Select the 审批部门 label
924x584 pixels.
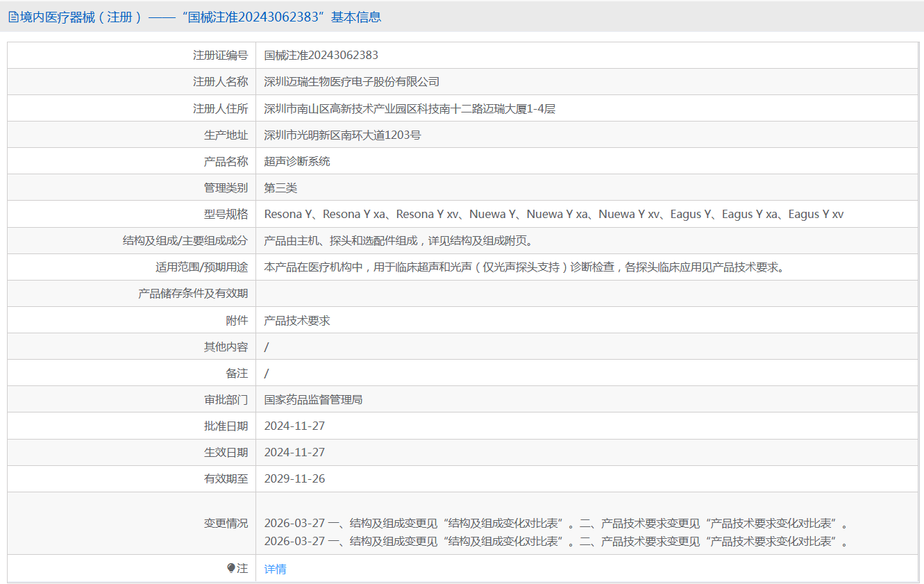pos(226,399)
